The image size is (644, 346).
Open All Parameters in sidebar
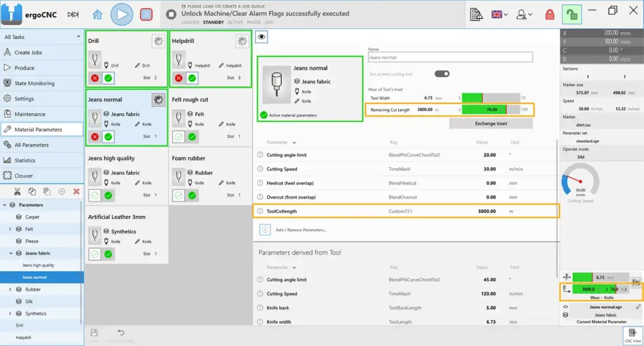click(x=42, y=145)
